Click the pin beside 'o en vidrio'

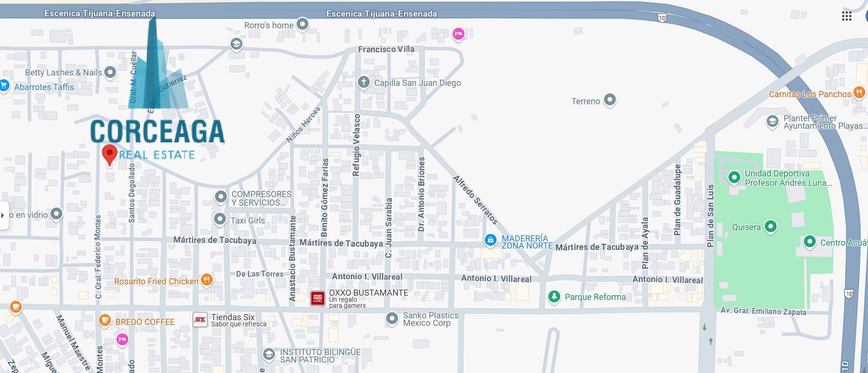pos(56,214)
